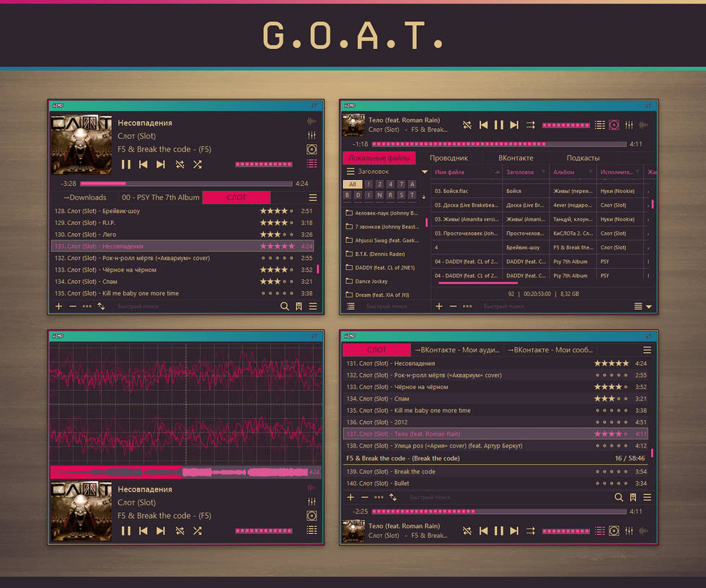Click the three-dots icon in top-left playlist footer
The width and height of the screenshot is (706, 588).
[87, 306]
